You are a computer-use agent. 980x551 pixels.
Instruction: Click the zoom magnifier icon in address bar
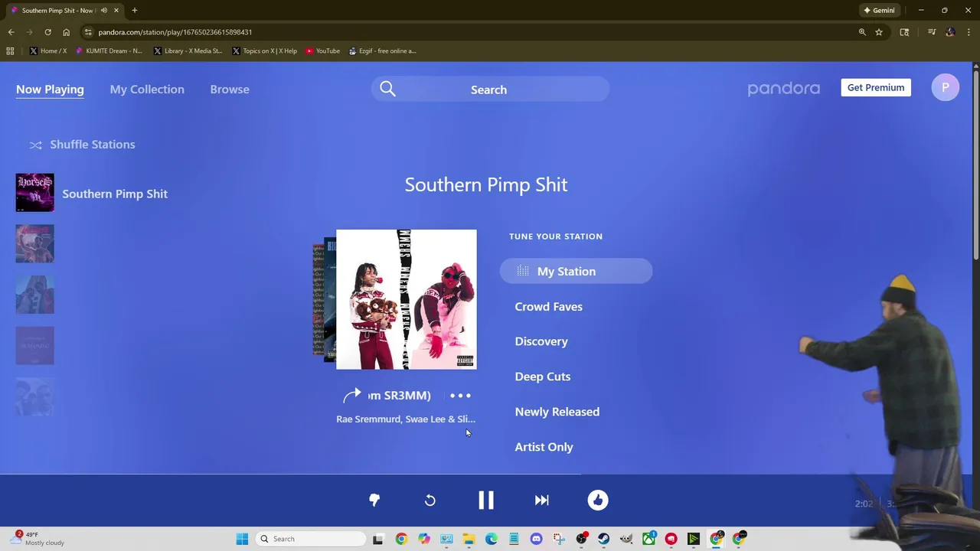862,32
